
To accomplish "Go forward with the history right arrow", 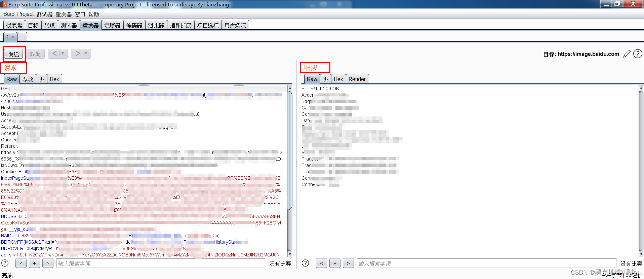I will click(x=78, y=54).
